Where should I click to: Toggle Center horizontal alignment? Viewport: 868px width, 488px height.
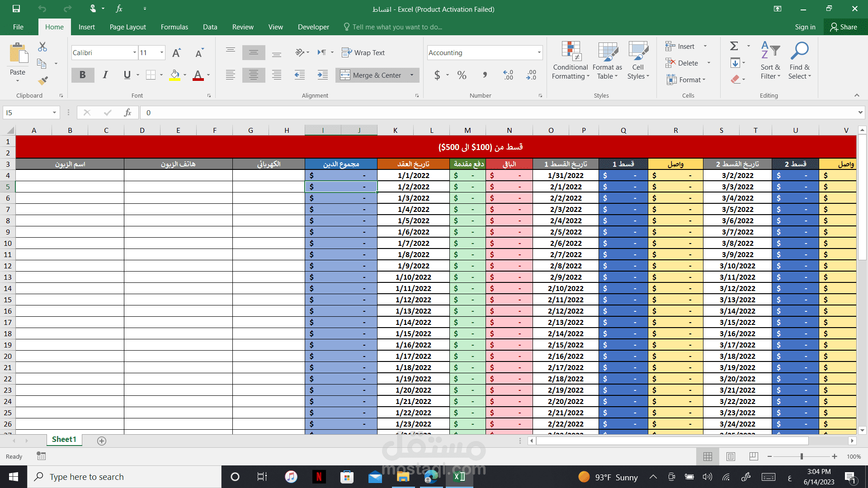point(254,75)
